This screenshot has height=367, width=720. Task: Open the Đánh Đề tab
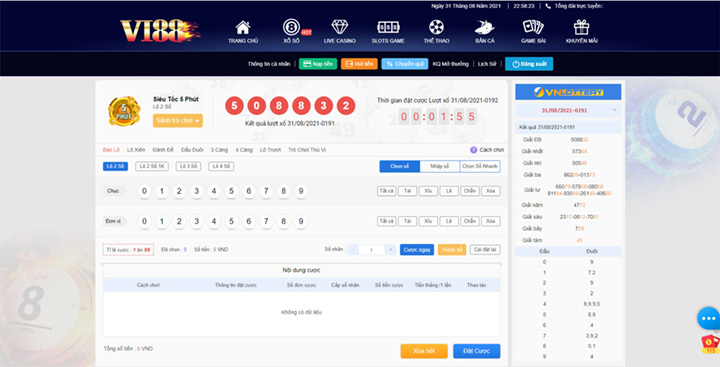tap(163, 150)
